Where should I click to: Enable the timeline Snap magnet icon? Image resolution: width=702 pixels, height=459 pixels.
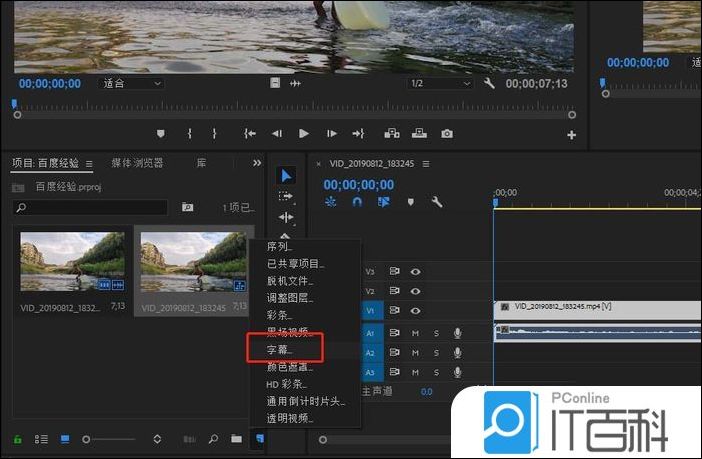[357, 201]
